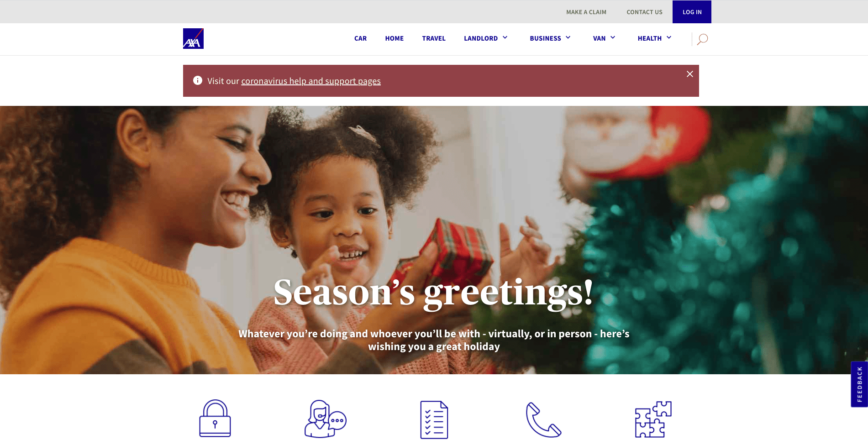Click the puzzle pieces icon

[653, 419]
